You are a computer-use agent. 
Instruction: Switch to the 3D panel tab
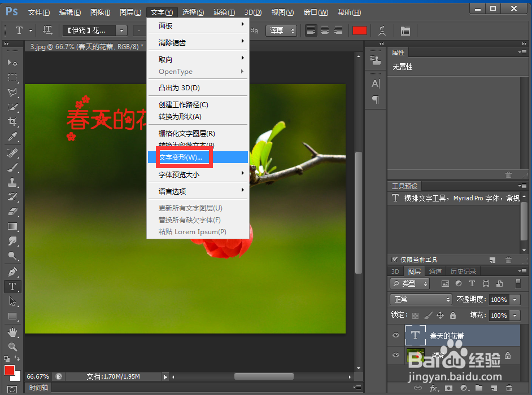[x=395, y=271]
